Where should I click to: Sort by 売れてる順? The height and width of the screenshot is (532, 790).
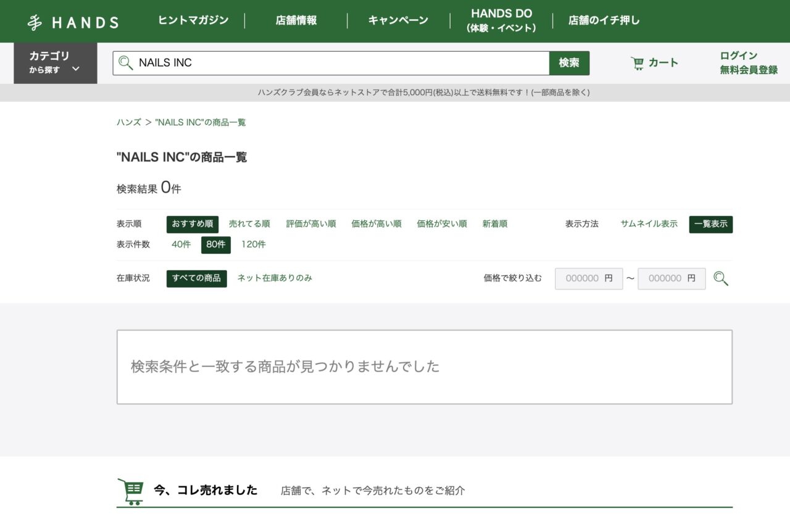(x=249, y=224)
